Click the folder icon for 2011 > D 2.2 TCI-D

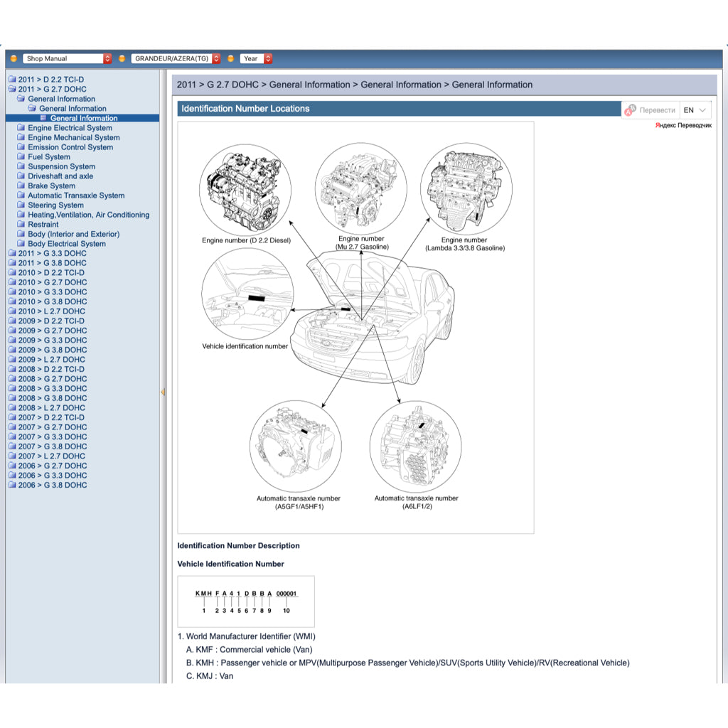[11, 80]
